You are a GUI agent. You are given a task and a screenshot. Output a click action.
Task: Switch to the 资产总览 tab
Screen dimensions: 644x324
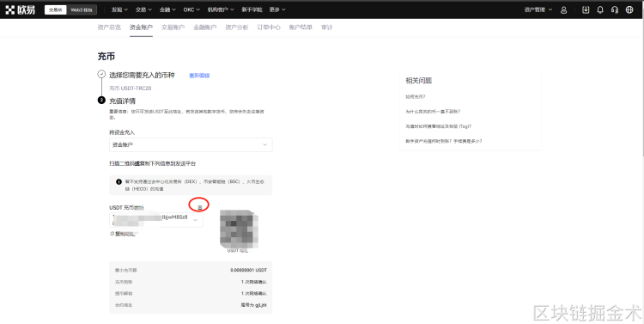(109, 28)
